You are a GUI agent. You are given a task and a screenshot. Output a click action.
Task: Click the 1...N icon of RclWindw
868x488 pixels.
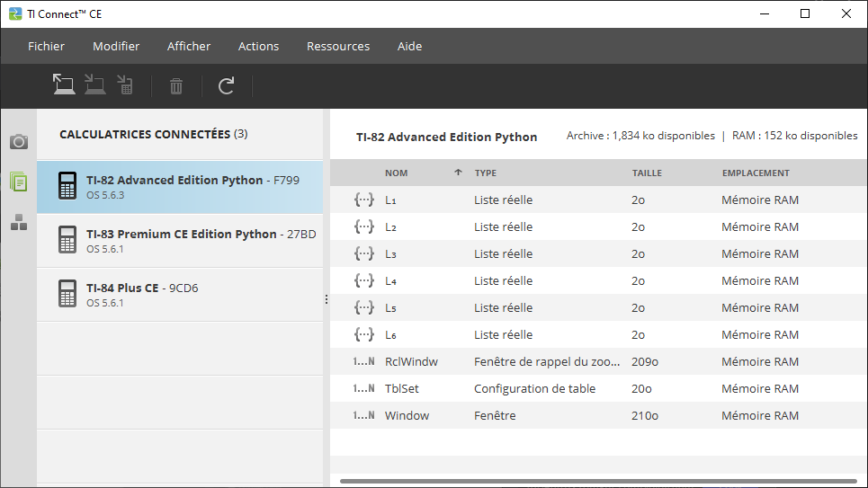pyautogui.click(x=363, y=361)
